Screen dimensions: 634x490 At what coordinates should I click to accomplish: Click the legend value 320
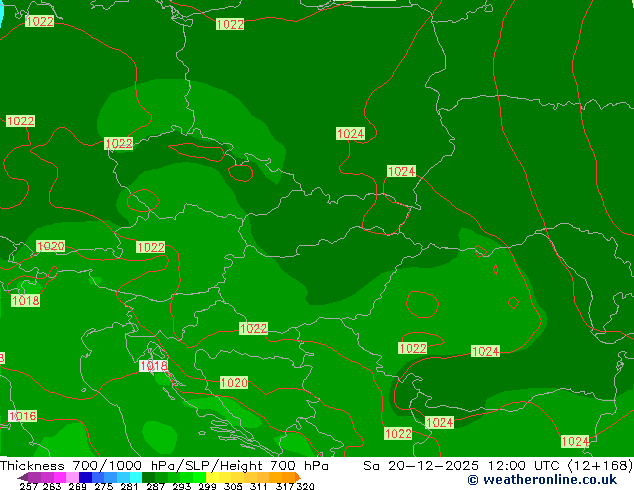click(306, 486)
